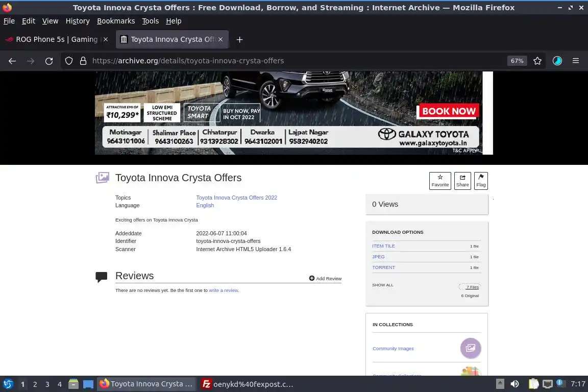
Task: Open the Edit menu
Action: [x=29, y=21]
